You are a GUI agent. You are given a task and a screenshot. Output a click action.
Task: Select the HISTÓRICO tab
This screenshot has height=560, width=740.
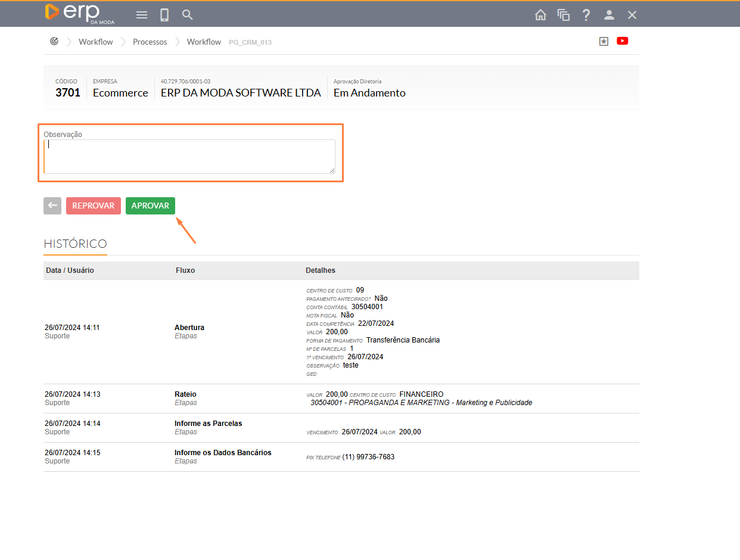point(75,244)
